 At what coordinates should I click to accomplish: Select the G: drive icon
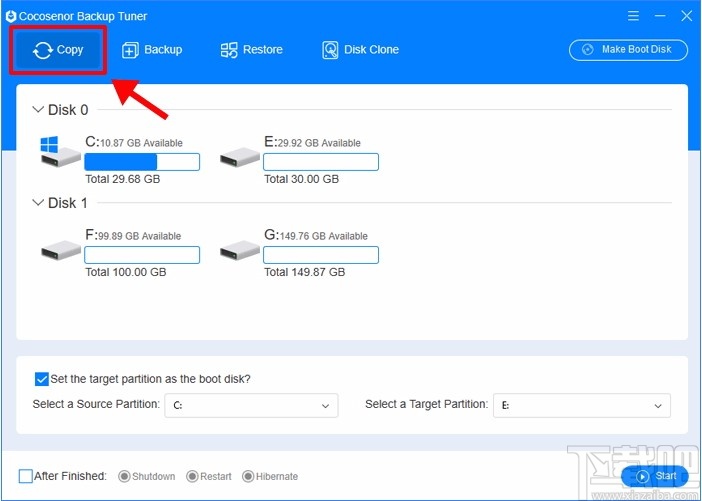point(240,250)
